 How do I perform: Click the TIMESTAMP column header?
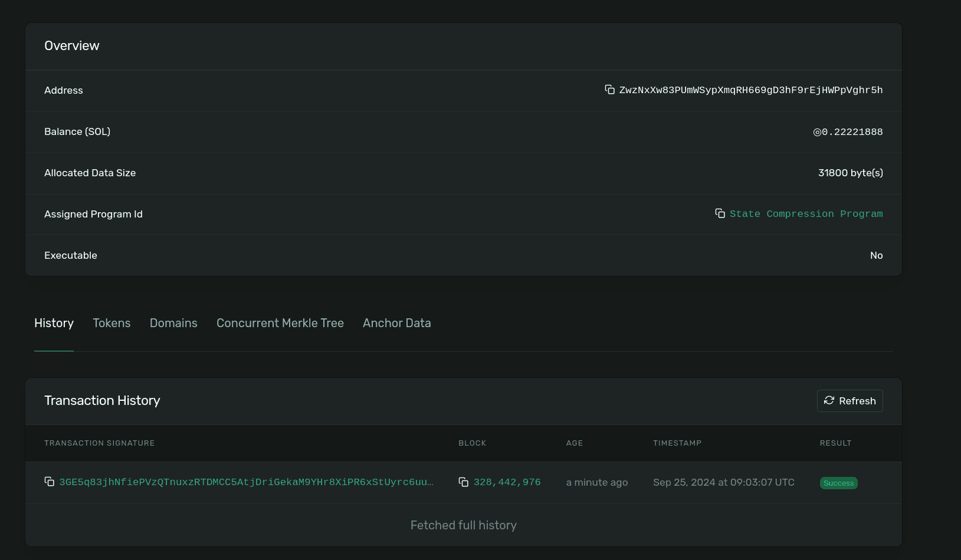[x=677, y=443]
